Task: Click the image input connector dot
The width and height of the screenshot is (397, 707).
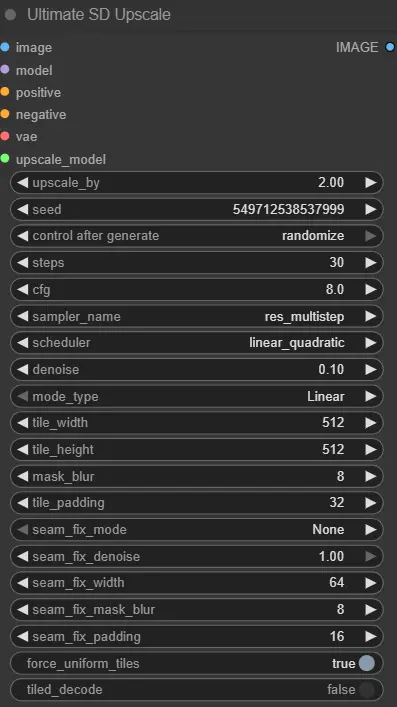Action: tap(5, 47)
